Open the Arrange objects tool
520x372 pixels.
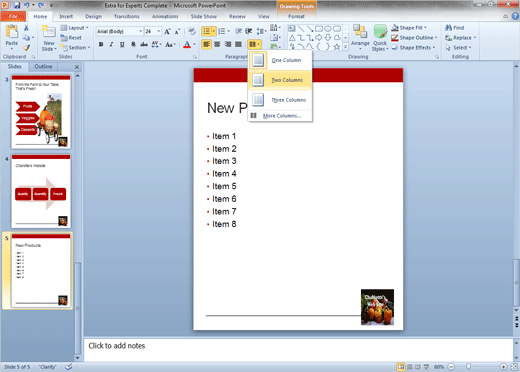coord(360,36)
